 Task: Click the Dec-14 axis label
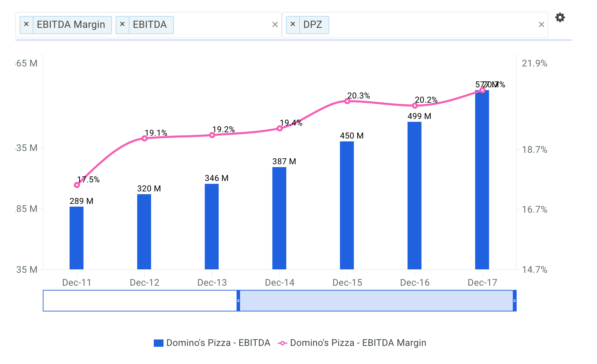tap(280, 283)
